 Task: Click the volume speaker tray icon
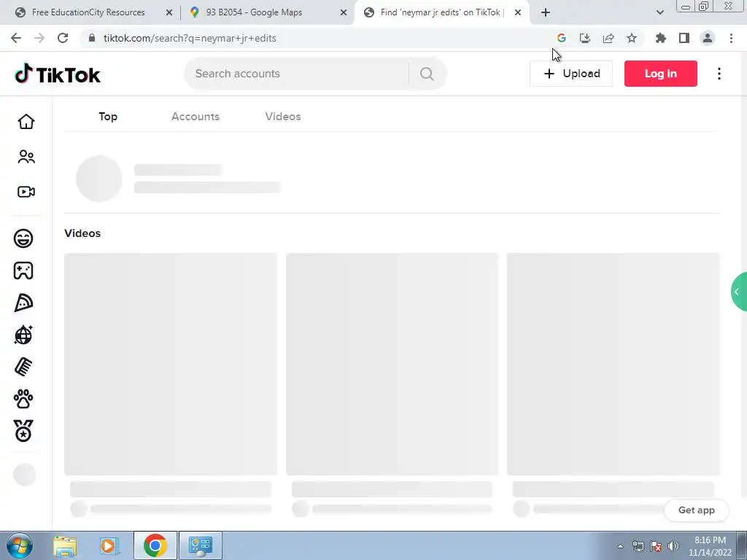[x=673, y=546]
